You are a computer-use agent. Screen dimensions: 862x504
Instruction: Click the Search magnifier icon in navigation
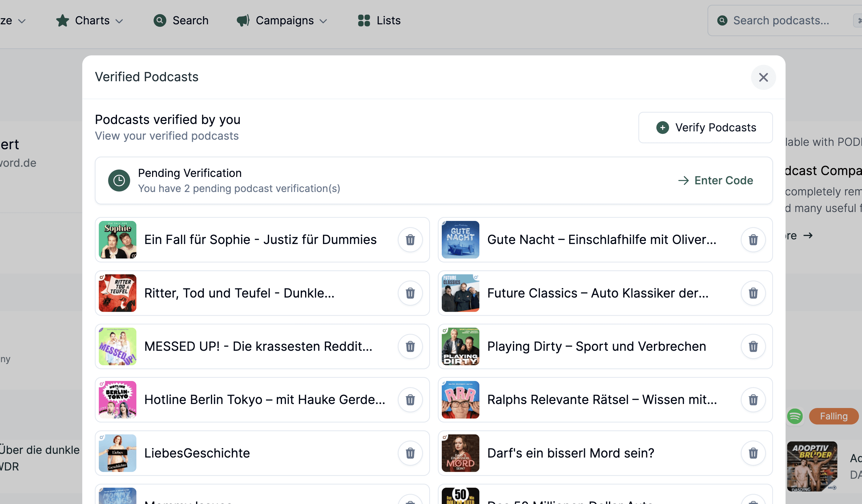tap(160, 21)
